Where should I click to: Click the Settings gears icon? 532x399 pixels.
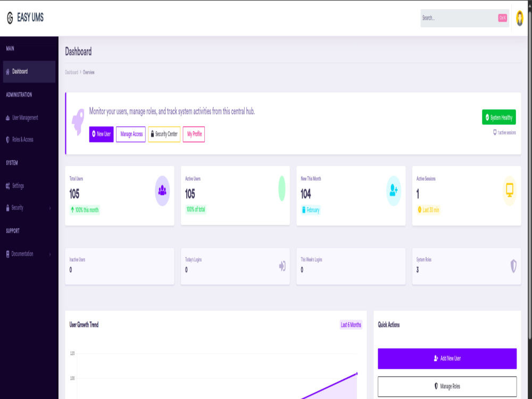tap(8, 186)
